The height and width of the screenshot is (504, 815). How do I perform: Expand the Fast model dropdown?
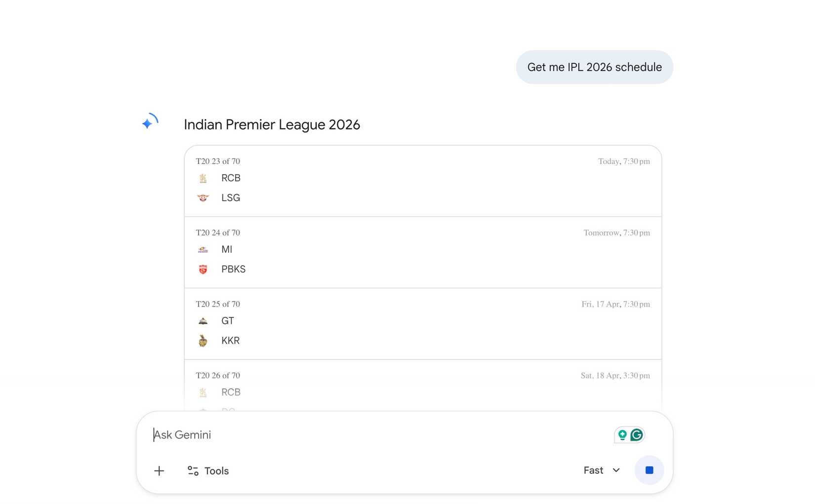coord(601,470)
